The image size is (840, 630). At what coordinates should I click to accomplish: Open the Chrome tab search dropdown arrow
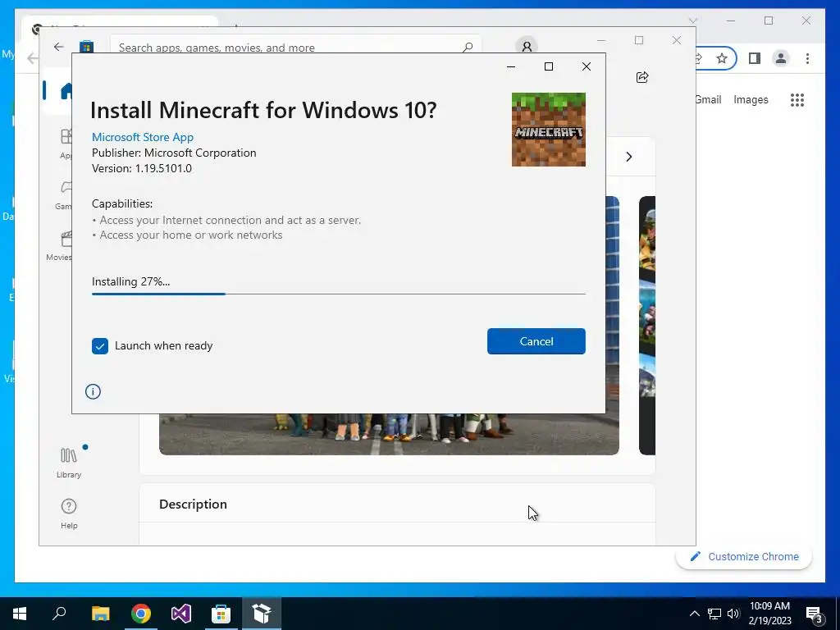point(692,21)
